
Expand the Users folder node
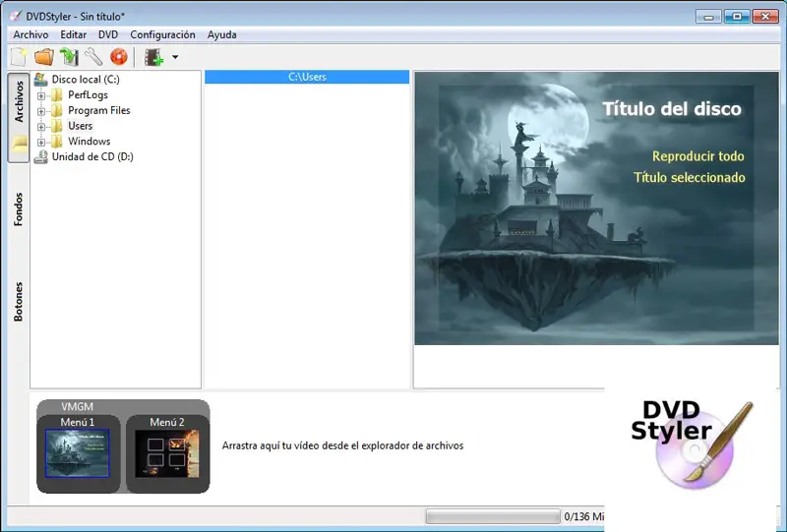pyautogui.click(x=41, y=127)
